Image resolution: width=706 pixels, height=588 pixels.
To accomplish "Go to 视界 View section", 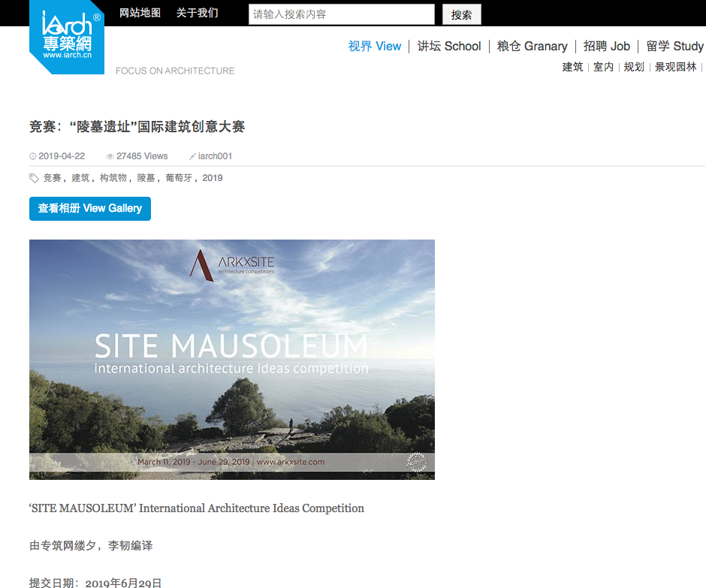I will click(374, 47).
